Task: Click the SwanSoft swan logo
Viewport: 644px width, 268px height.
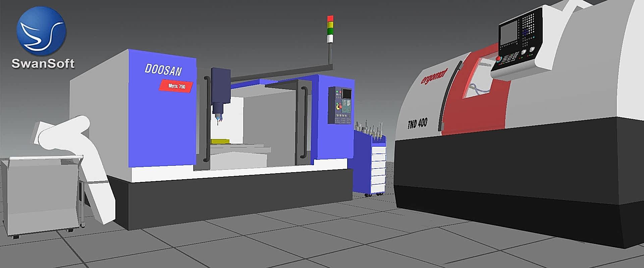Action: tap(41, 31)
